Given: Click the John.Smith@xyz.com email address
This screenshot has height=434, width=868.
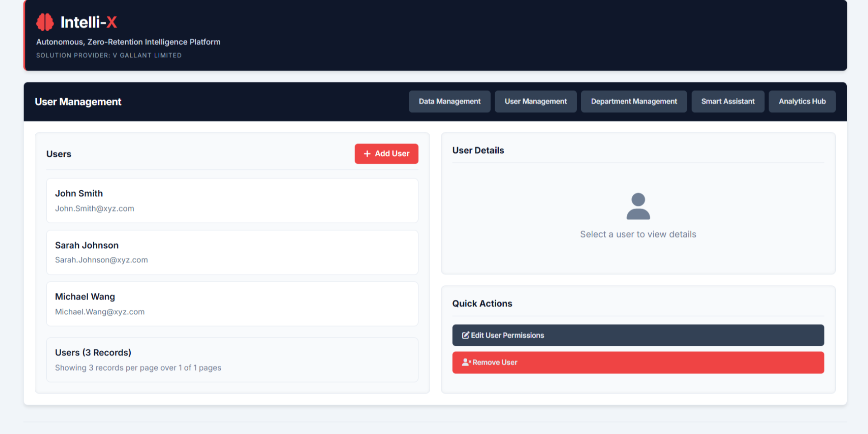Looking at the screenshot, I should [x=95, y=208].
